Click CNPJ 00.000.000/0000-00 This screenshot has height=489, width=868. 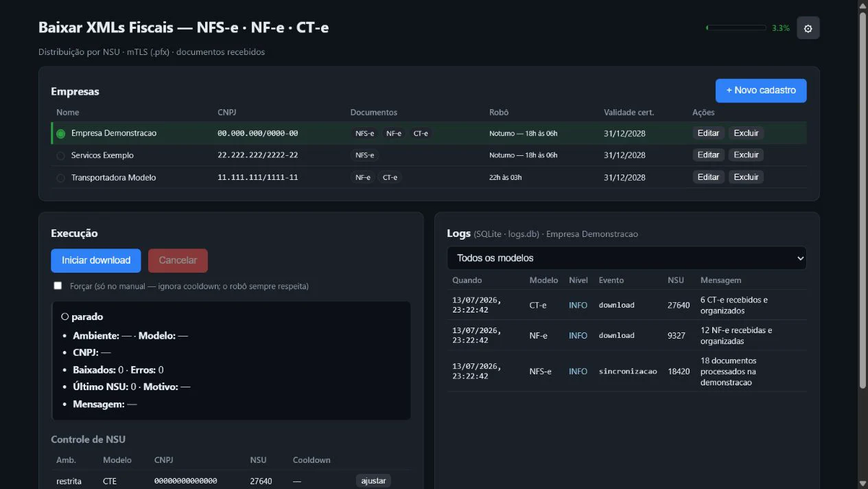(258, 133)
